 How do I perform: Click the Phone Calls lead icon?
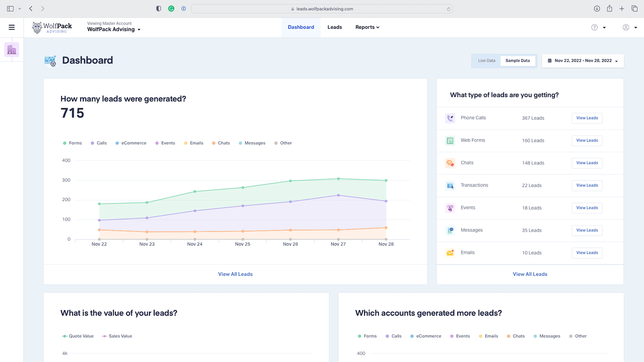coord(450,118)
